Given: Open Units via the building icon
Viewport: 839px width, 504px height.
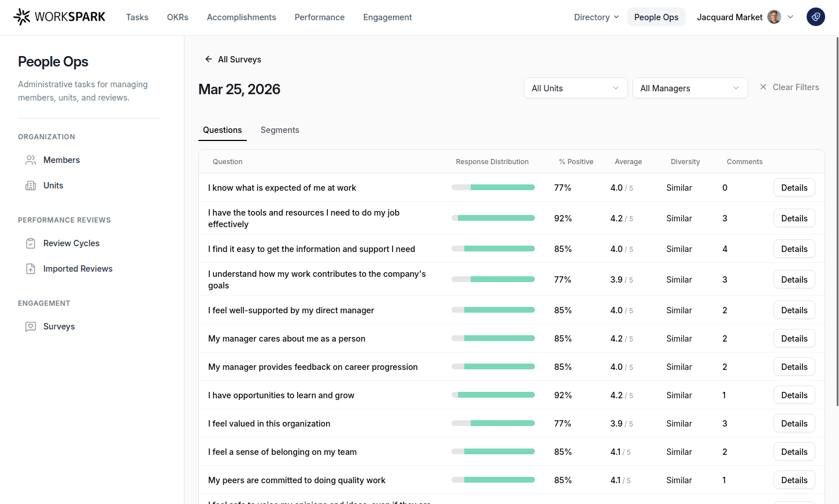Looking at the screenshot, I should pyautogui.click(x=31, y=185).
